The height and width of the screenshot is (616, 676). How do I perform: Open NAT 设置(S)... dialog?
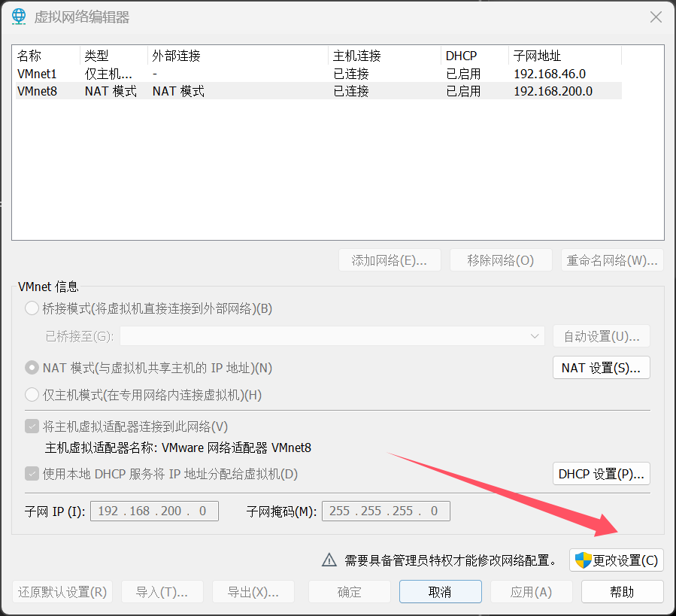602,368
